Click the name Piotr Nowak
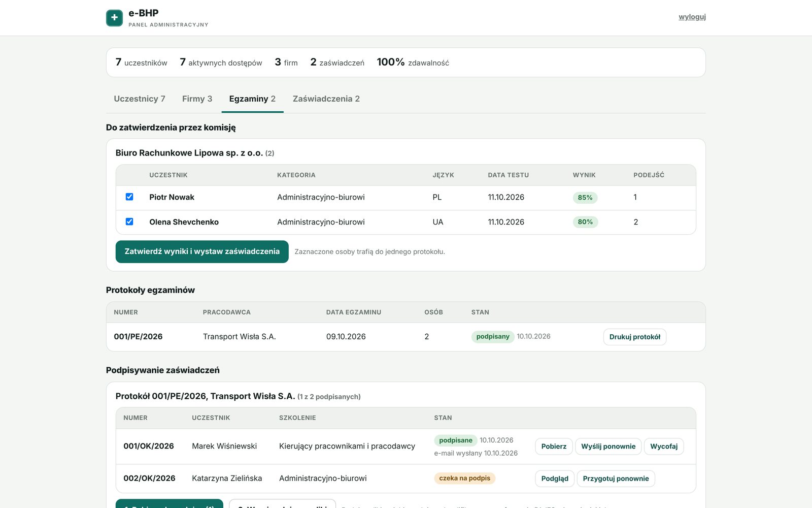The width and height of the screenshot is (812, 508). 172,197
